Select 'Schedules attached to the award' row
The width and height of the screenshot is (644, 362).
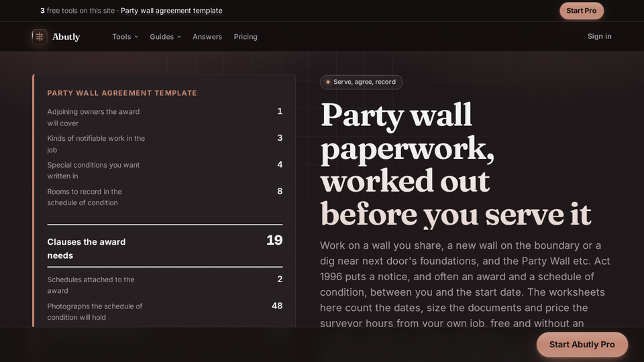pyautogui.click(x=165, y=285)
